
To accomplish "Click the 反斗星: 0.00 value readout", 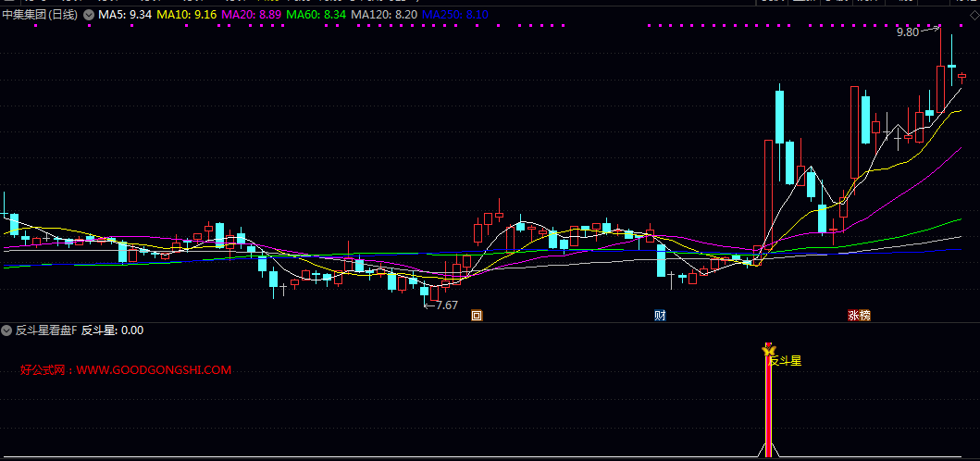I will (112, 330).
